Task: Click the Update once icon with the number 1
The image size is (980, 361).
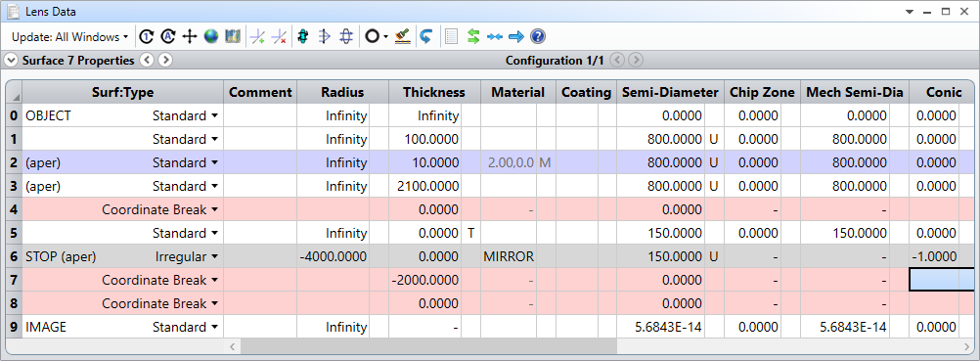Action: 146,37
